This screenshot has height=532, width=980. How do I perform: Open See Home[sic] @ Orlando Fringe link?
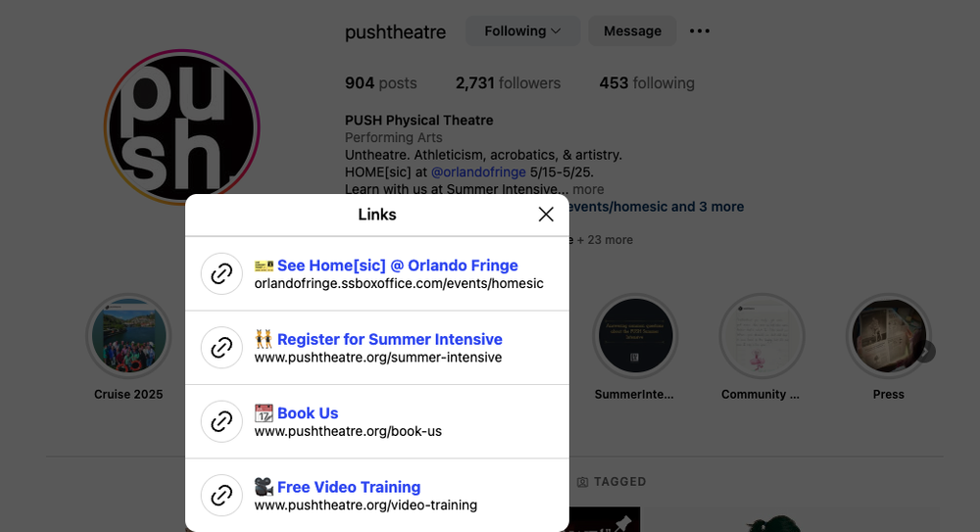398,266
